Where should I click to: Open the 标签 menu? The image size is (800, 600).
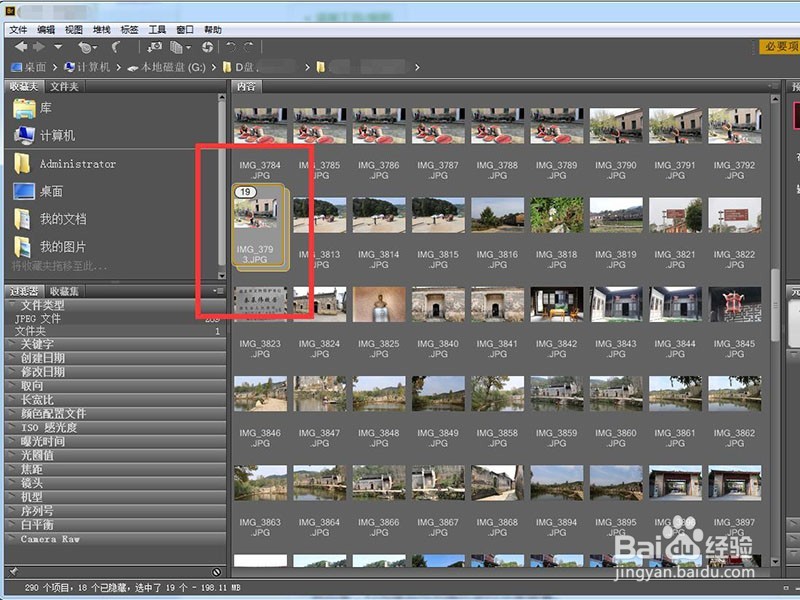[x=129, y=30]
